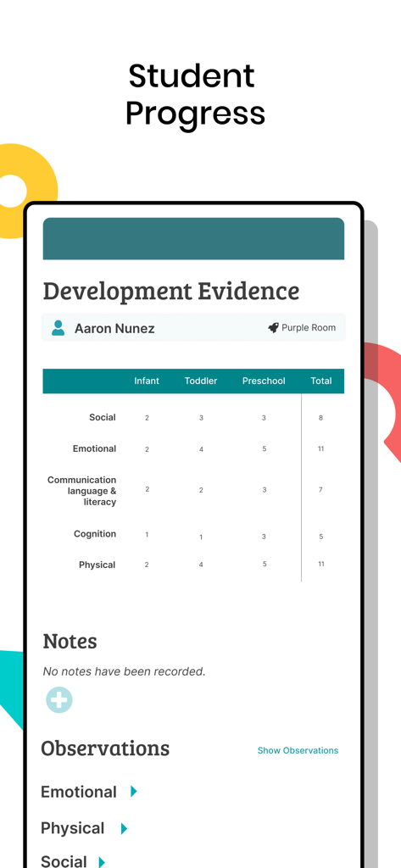Expand the Physical observations arrow
401x868 pixels.
click(x=124, y=828)
